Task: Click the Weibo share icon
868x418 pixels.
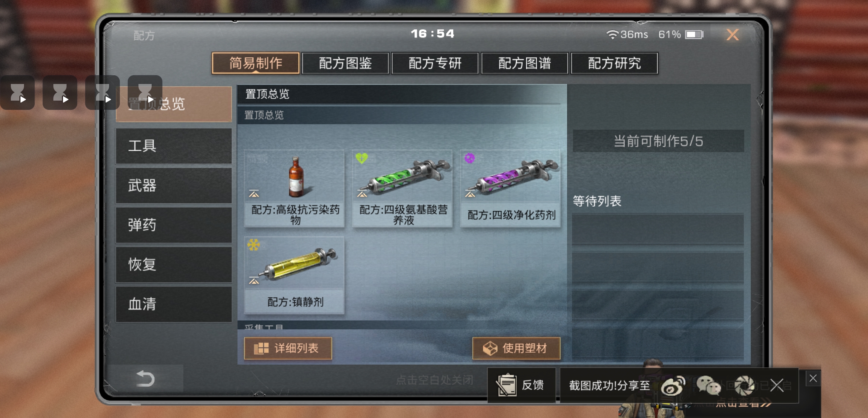Action: tap(673, 385)
